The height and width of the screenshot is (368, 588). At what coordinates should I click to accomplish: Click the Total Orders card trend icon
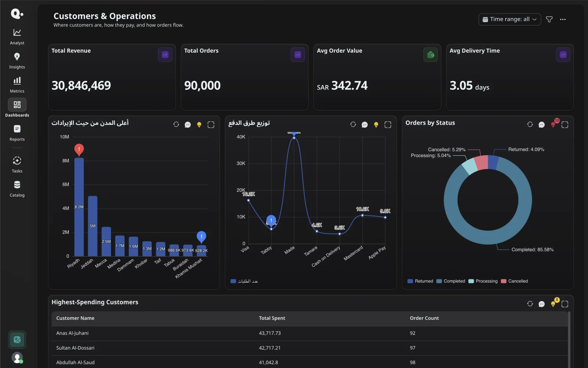(298, 55)
